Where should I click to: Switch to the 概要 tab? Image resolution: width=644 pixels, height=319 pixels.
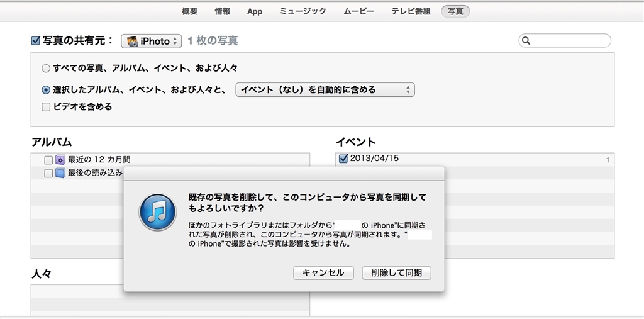[x=189, y=11]
